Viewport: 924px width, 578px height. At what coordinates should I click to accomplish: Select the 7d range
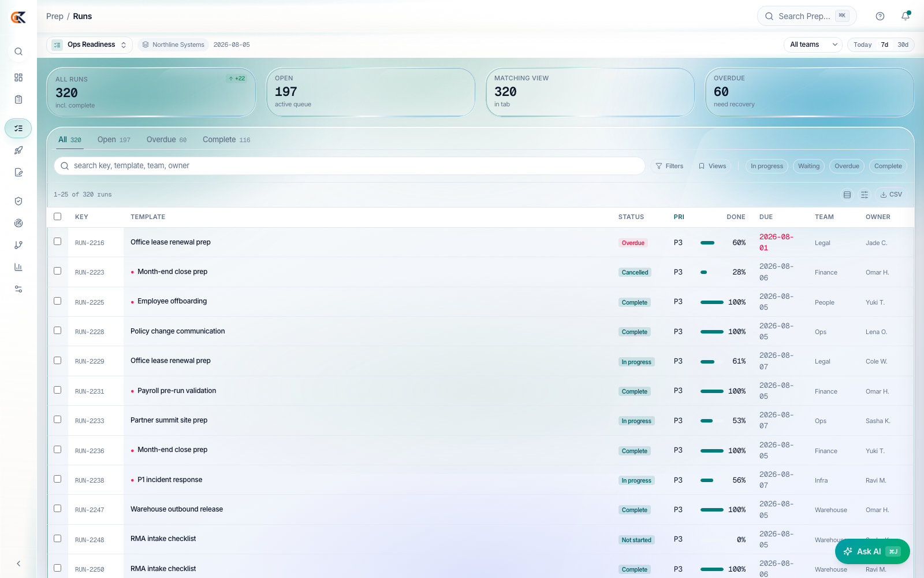(884, 45)
